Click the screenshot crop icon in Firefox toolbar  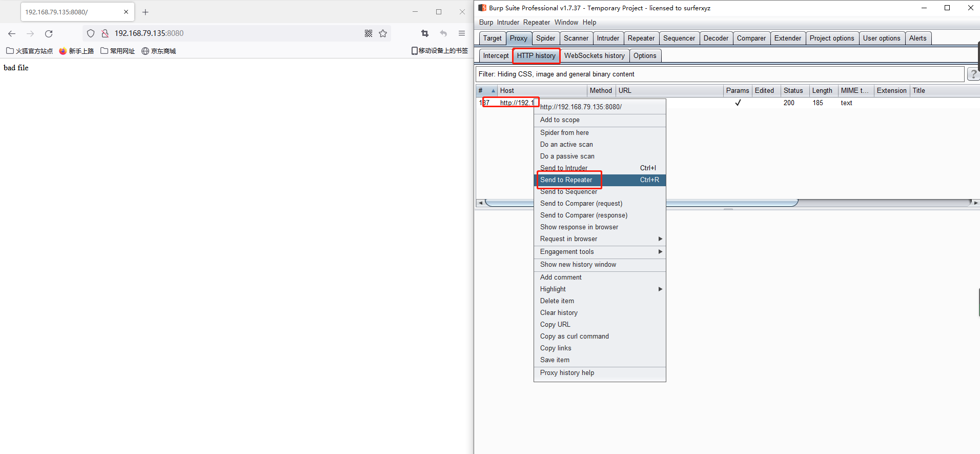click(x=425, y=33)
